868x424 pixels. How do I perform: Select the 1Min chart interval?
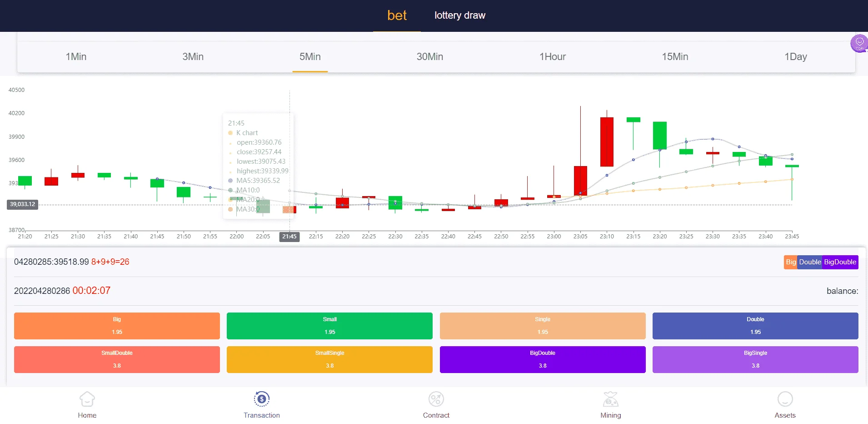click(76, 57)
